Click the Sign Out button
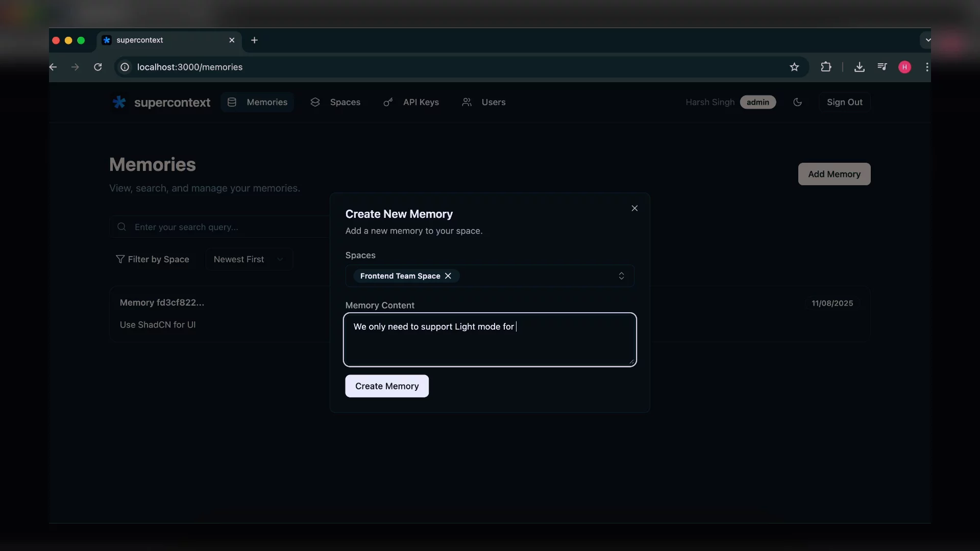Screen dimensions: 980x551 (844, 103)
